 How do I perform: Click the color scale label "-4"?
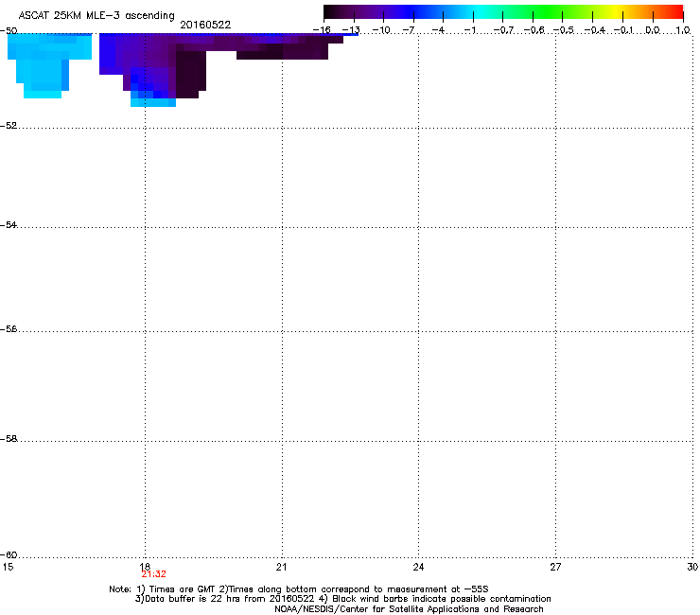pyautogui.click(x=438, y=30)
